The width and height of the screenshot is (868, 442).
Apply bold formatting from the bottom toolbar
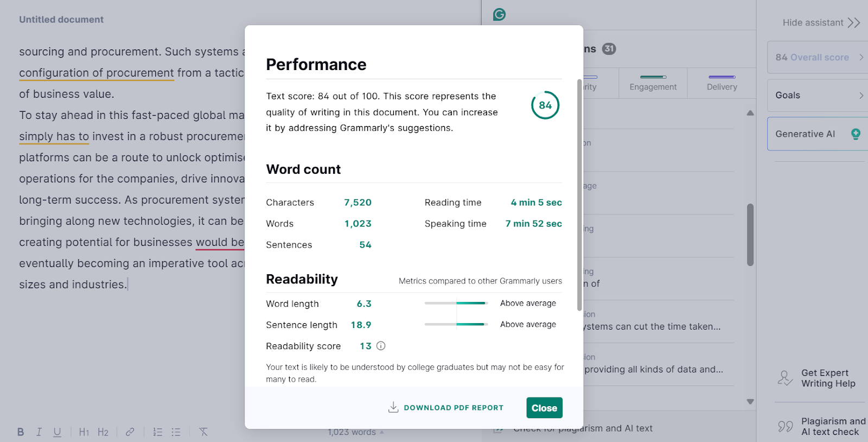coord(21,432)
